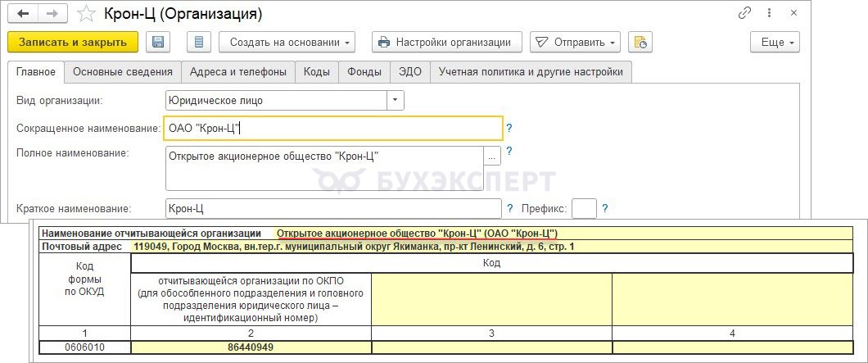Save the record with the floppy disk icon
This screenshot has width=868, height=363.
pyautogui.click(x=158, y=42)
